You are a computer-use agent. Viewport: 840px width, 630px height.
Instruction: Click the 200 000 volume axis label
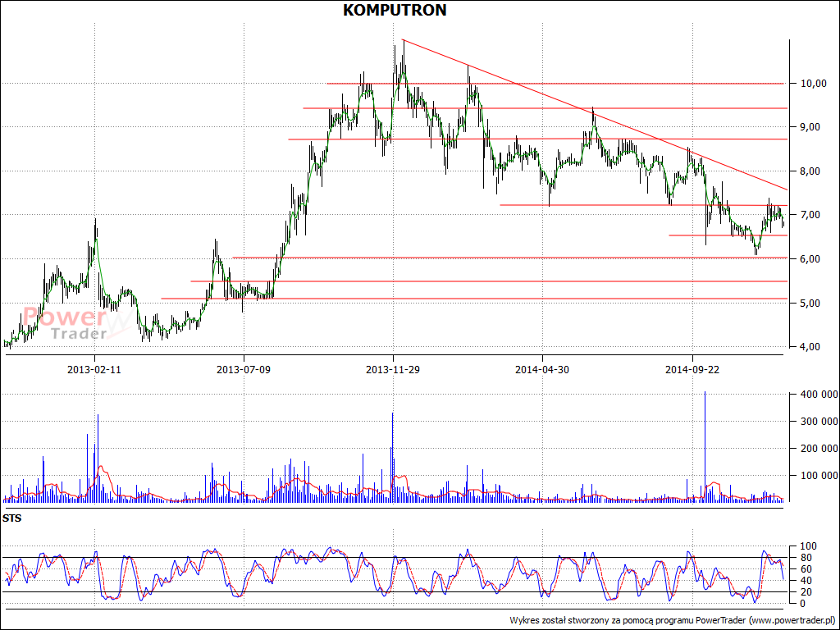pyautogui.click(x=819, y=449)
